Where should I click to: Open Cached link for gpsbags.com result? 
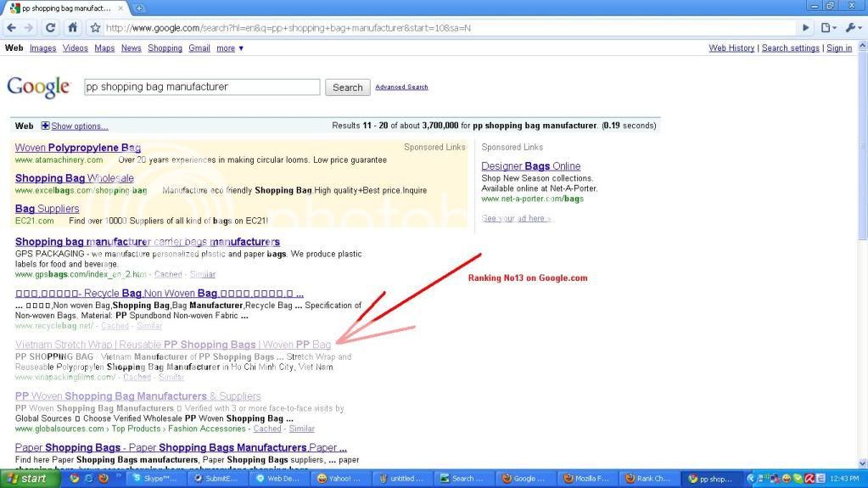click(x=168, y=274)
